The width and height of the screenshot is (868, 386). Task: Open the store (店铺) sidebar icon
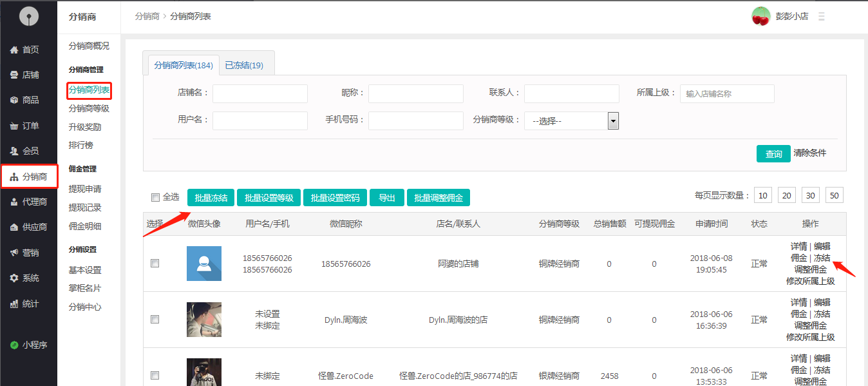pyautogui.click(x=14, y=75)
